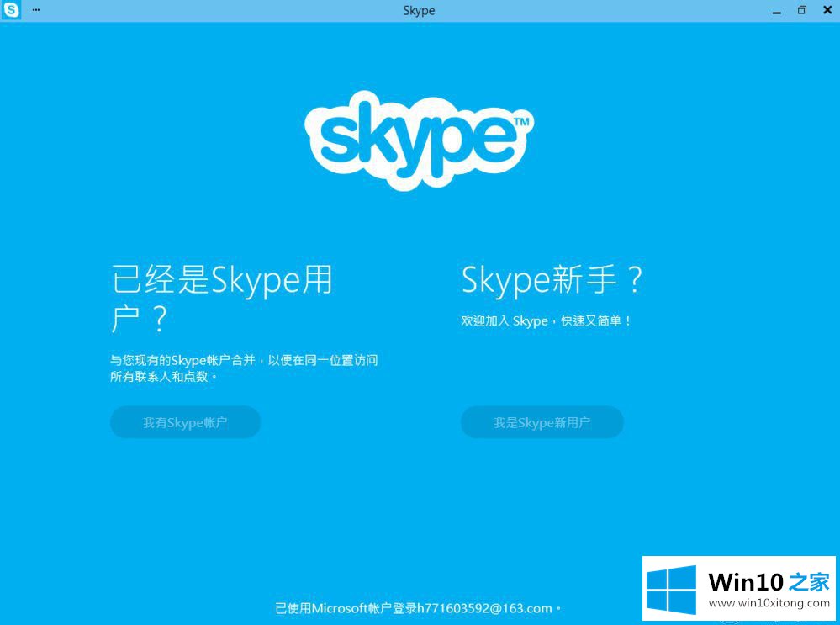Screen dimensions: 840x625
Task: Click the Skype新手？ heading
Action: [552, 279]
